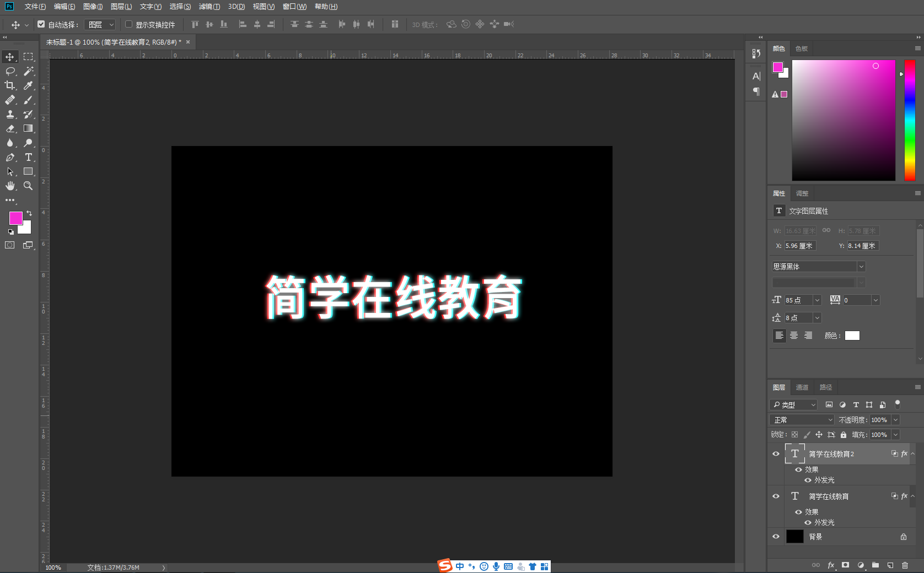Open the Paragraph panel icon
Image resolution: width=924 pixels, height=573 pixels.
click(x=756, y=91)
